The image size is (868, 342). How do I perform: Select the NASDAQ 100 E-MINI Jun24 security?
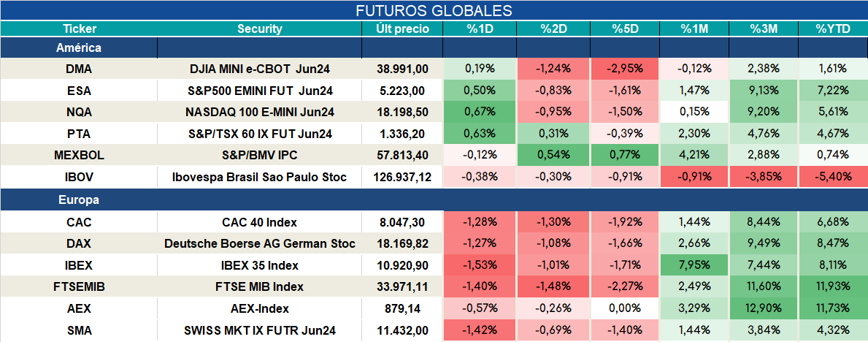pyautogui.click(x=260, y=112)
